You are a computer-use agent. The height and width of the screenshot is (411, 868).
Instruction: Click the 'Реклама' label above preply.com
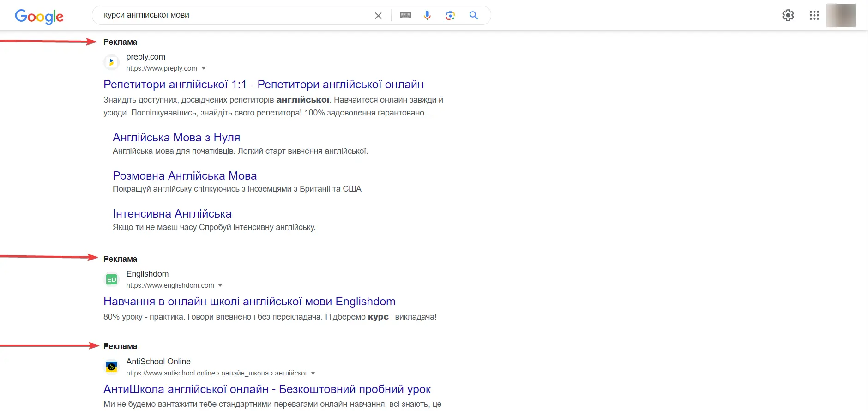point(120,42)
